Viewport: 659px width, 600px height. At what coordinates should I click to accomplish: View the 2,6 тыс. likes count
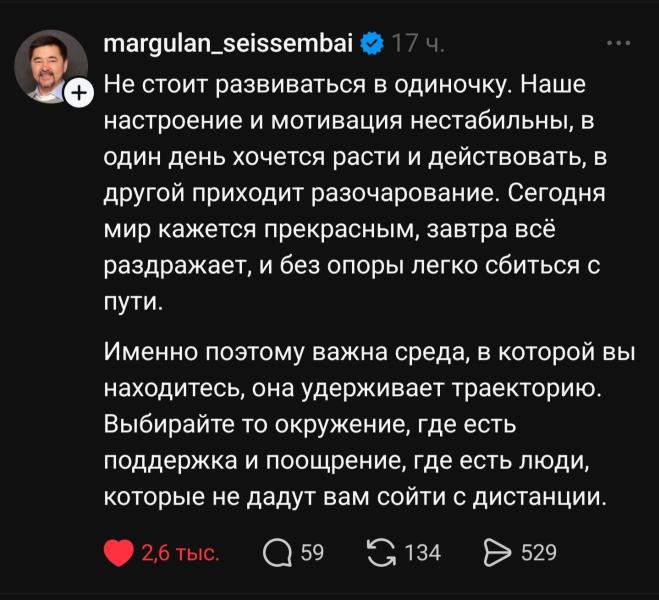(180, 552)
